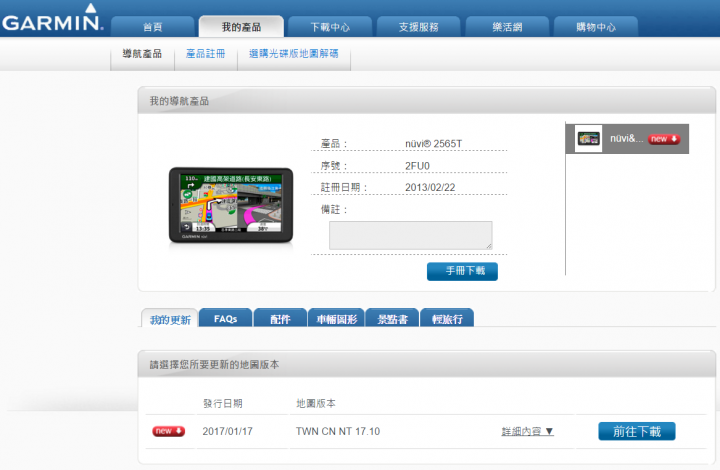This screenshot has height=470, width=720.
Task: Expand the 詳細內容 details dropdown
Action: (x=528, y=431)
